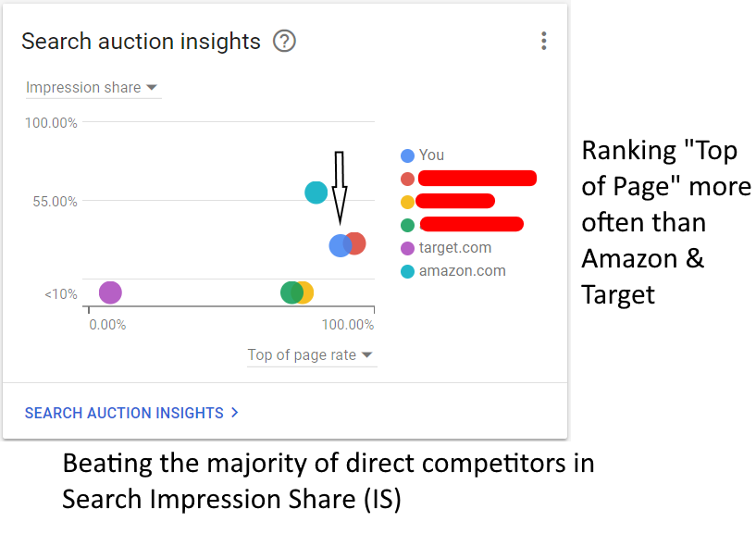Expand the Top of page rate dropdown
The width and height of the screenshot is (756, 534).
coord(311,355)
